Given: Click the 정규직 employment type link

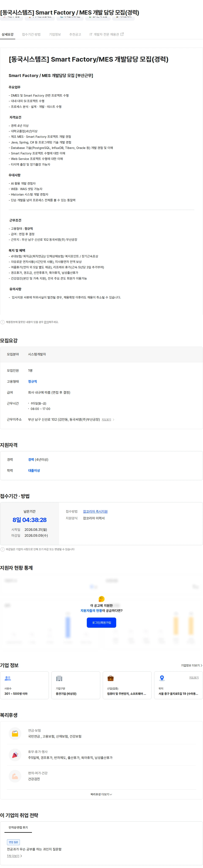Looking at the screenshot, I should 32,381.
